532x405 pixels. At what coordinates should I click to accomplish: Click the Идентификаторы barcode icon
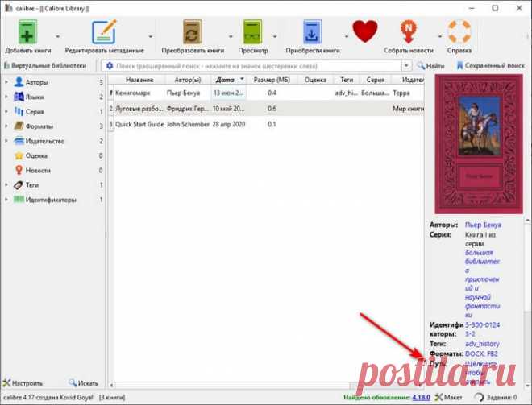[x=19, y=200]
